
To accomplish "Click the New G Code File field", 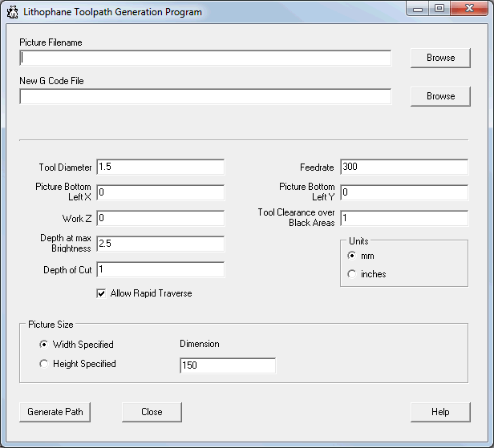I will pyautogui.click(x=205, y=96).
